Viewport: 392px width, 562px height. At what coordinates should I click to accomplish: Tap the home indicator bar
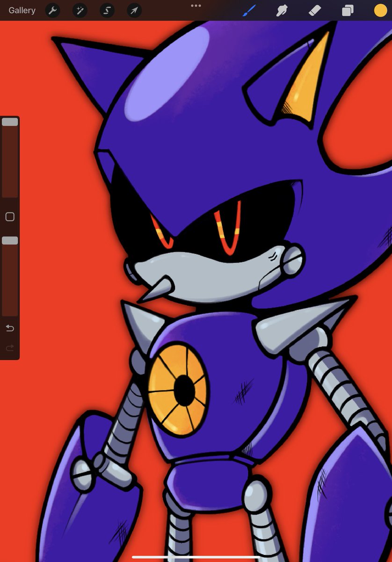(x=196, y=557)
